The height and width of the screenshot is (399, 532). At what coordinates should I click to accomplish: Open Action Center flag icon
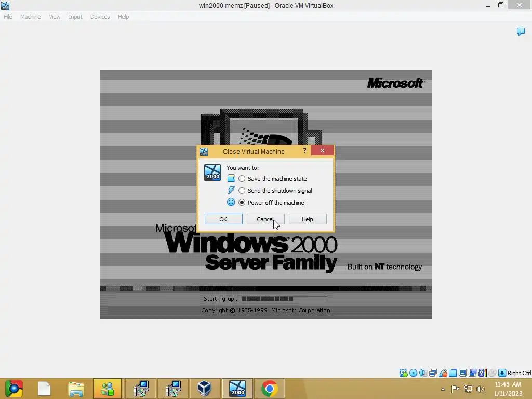455,389
